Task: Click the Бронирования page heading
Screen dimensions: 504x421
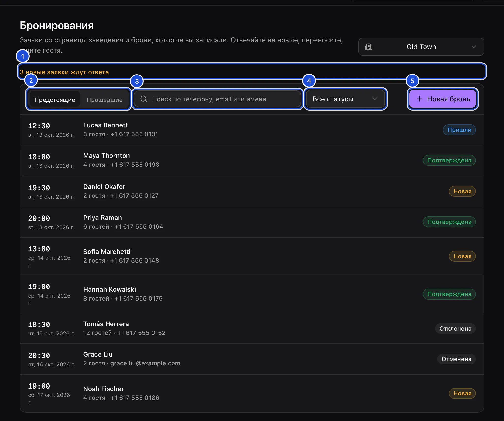Action: pos(57,26)
